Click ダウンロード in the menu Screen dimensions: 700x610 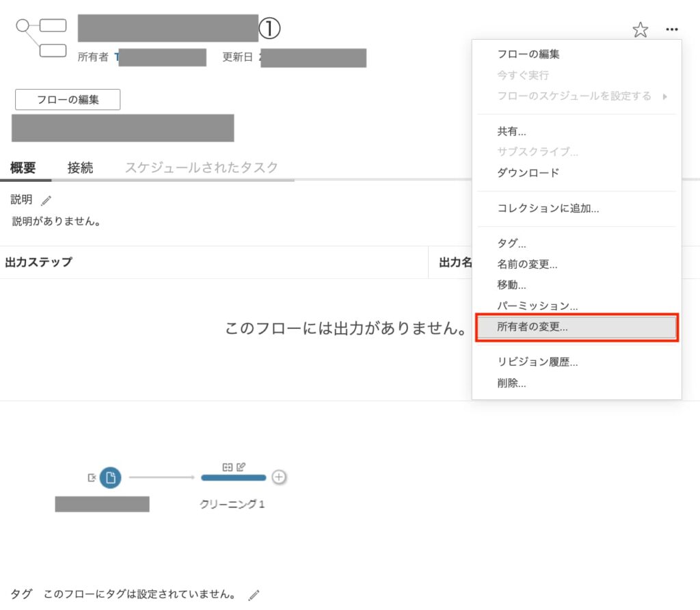(528, 172)
